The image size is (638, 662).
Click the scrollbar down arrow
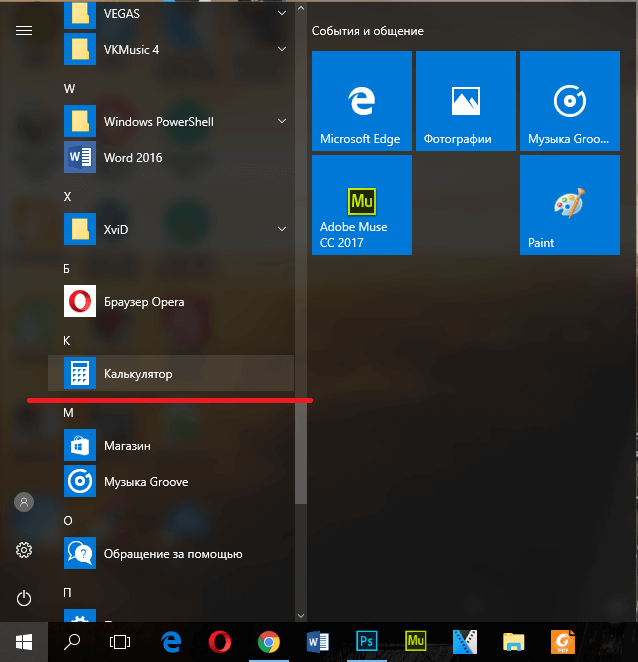(x=301, y=616)
